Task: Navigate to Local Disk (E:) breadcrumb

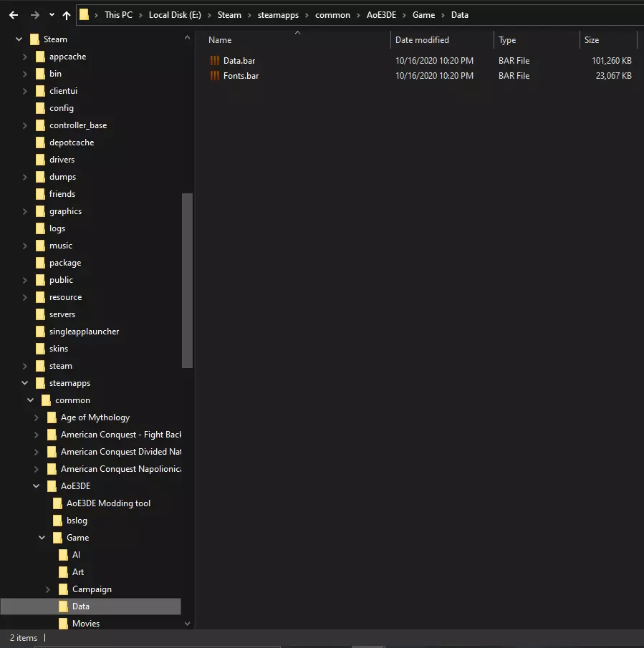Action: click(175, 15)
